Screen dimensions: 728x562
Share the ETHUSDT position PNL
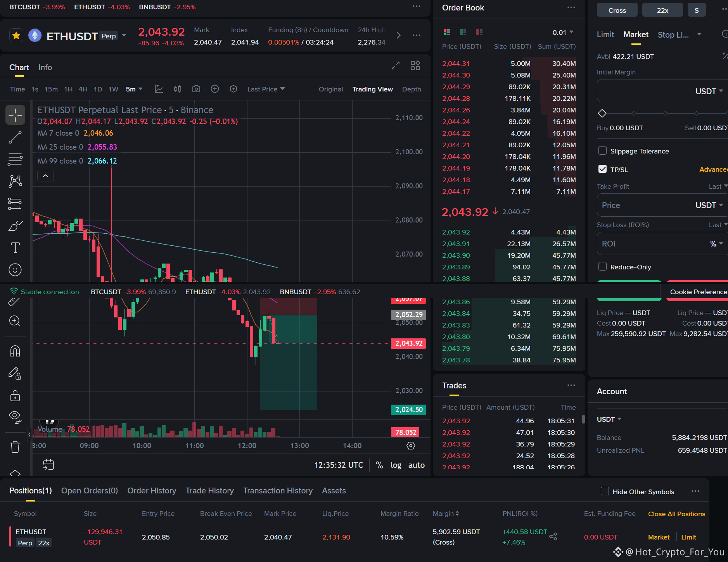click(553, 536)
